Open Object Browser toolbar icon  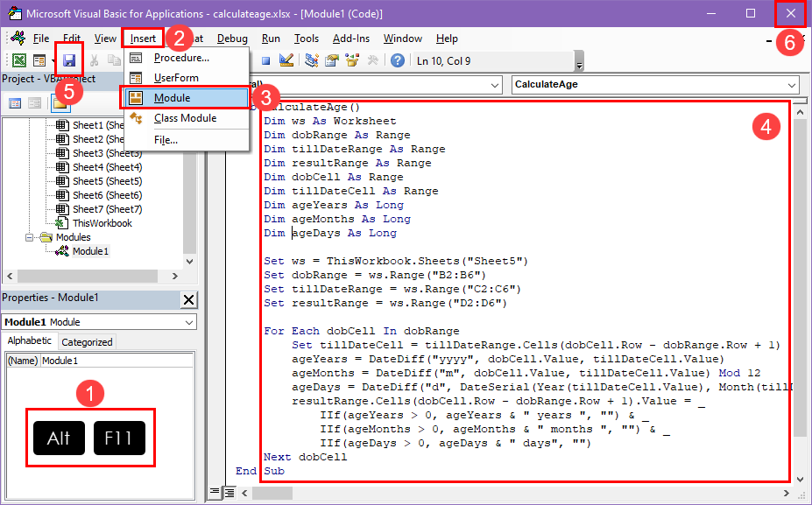point(352,60)
